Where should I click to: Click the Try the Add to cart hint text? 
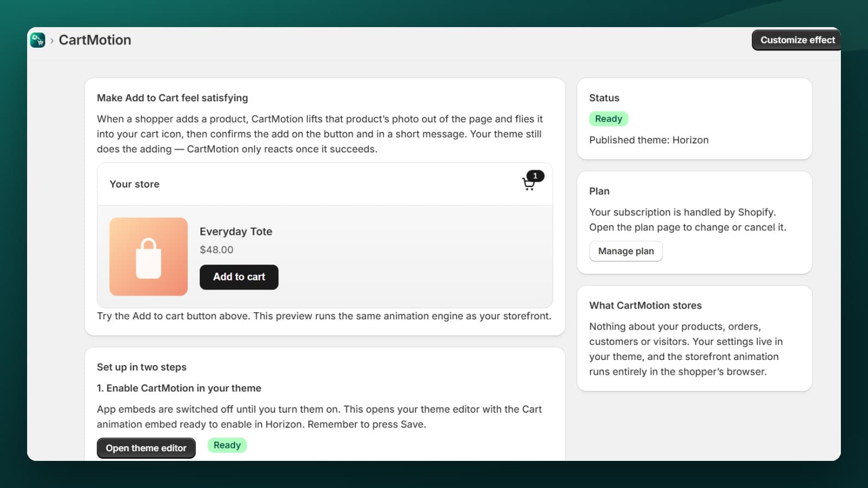324,316
